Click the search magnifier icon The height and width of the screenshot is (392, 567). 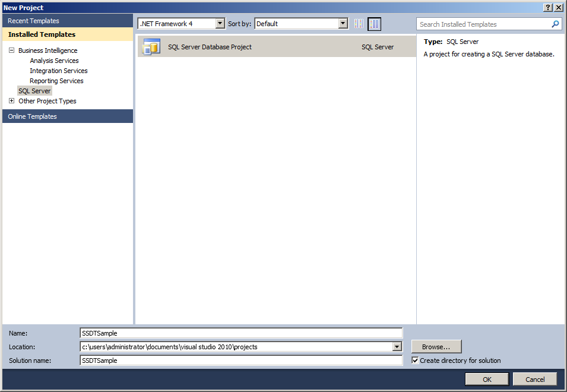555,24
